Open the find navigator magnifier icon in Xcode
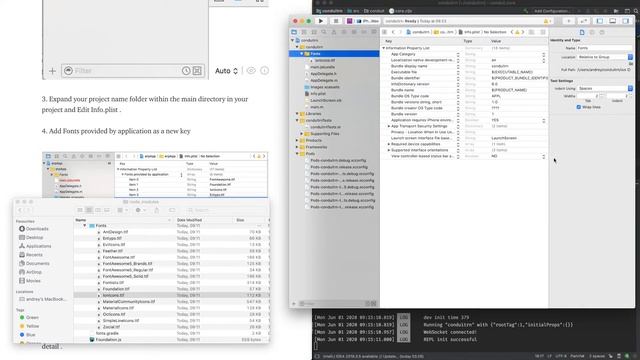 (324, 32)
